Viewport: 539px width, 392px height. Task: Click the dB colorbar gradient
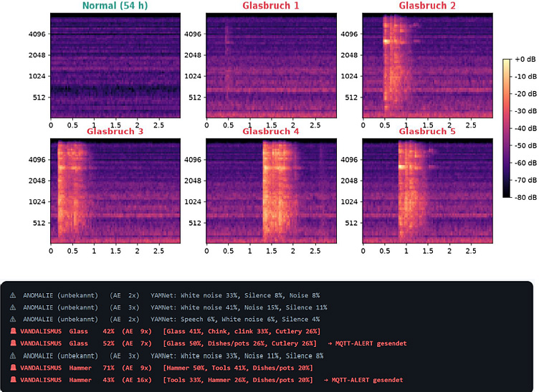507,128
